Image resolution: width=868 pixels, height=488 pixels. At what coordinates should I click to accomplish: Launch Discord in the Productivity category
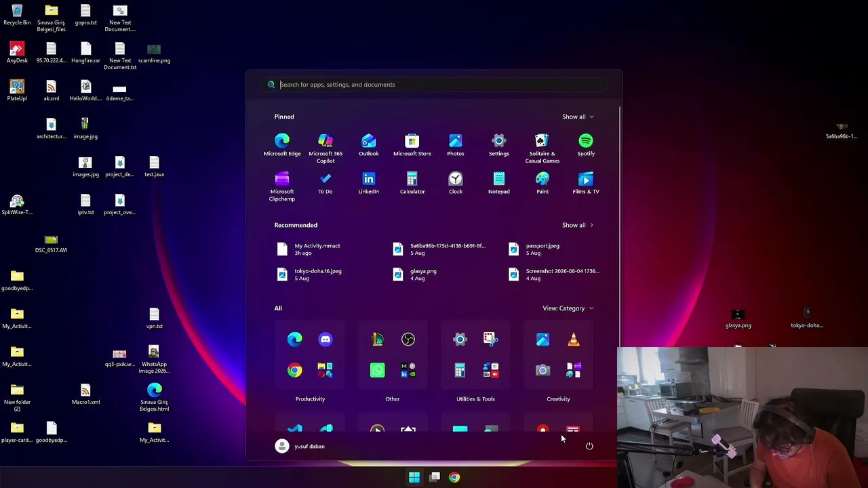[325, 339]
